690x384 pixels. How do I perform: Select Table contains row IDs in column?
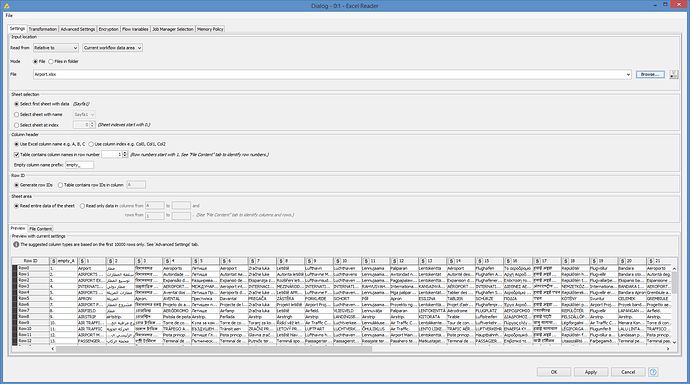click(60, 185)
